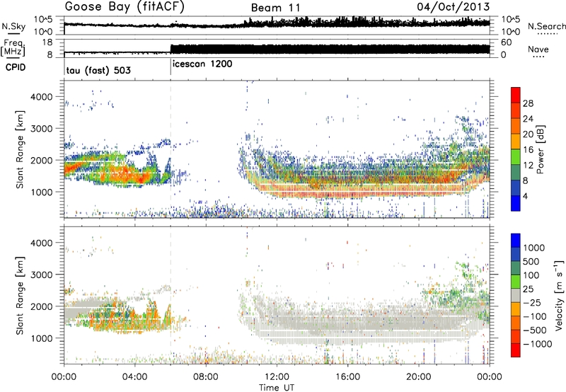The height and width of the screenshot is (392, 566).
Task: Click the 'Nave' legend label
Action: pos(538,49)
